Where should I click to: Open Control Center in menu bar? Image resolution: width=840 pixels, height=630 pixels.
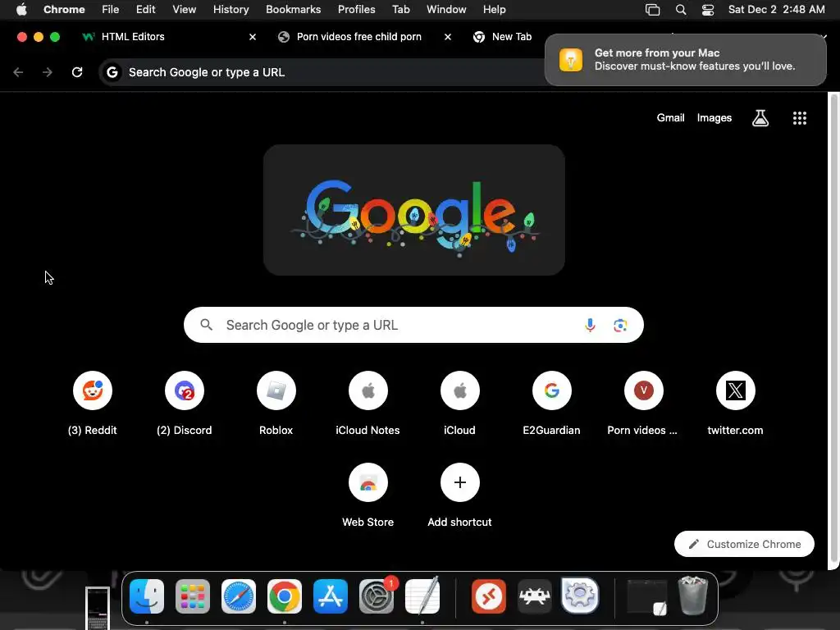point(708,10)
